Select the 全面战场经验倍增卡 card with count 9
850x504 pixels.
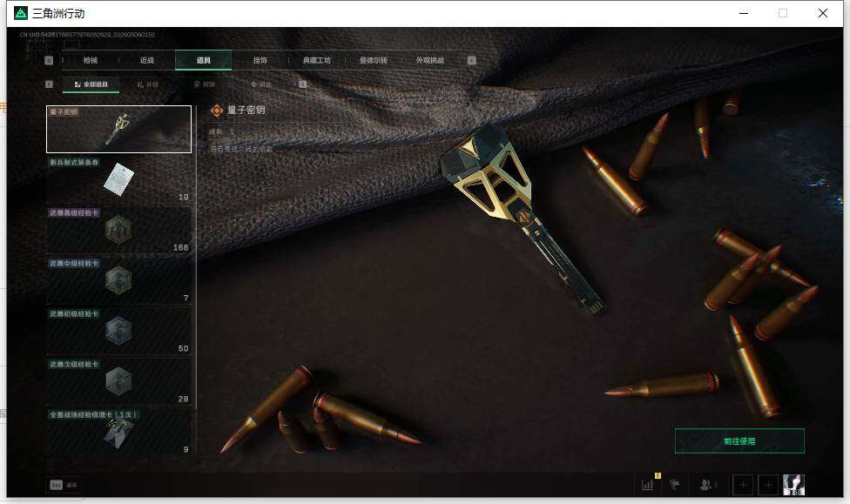coord(118,431)
